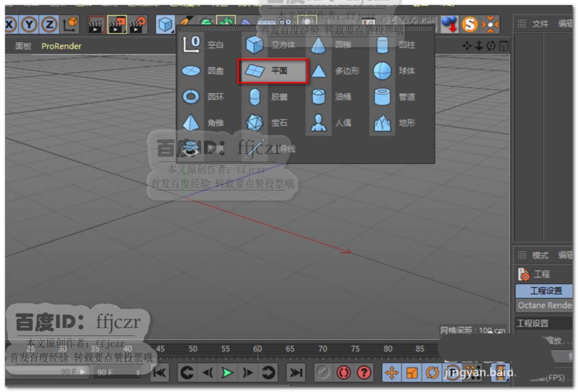
Task: Toggle position keyframe recording
Action: pyautogui.click(x=391, y=373)
